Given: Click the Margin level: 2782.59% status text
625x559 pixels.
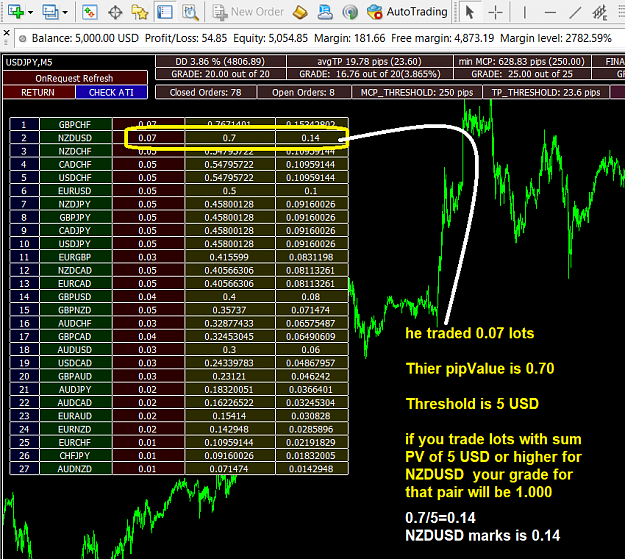Looking at the screenshot, I should coord(556,38).
